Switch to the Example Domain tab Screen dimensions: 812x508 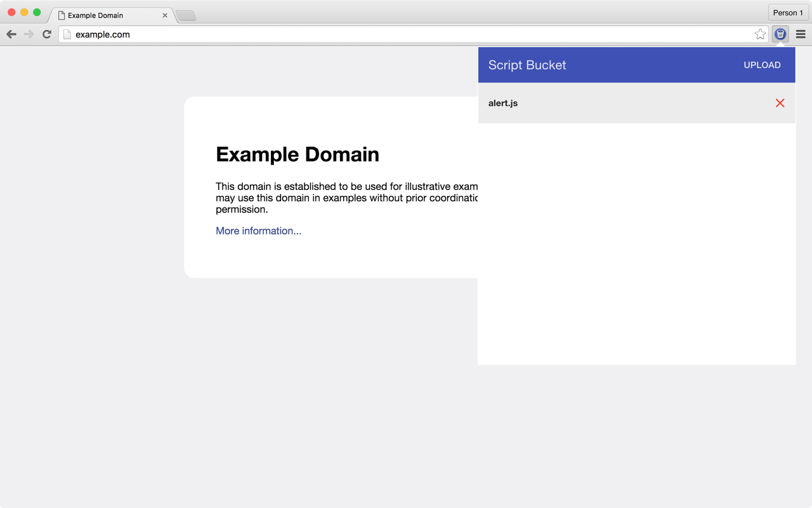click(112, 15)
